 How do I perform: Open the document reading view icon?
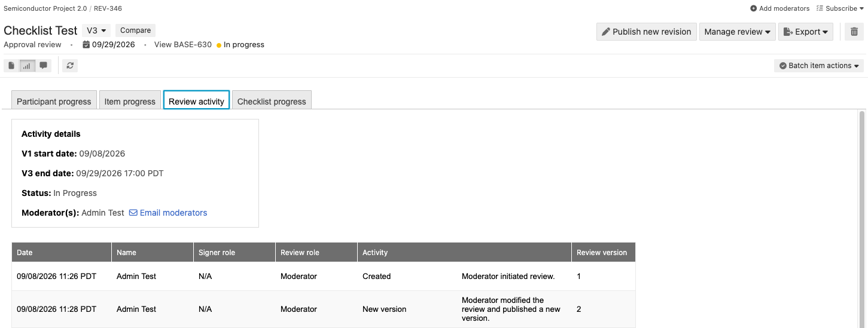click(x=11, y=66)
